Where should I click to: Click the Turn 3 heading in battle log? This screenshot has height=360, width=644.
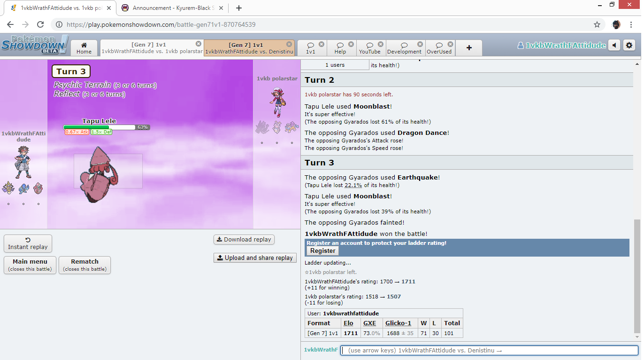click(319, 163)
